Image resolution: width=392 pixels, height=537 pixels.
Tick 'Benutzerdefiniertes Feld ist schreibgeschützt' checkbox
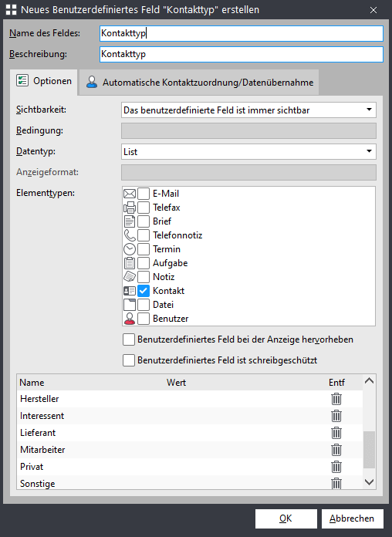click(129, 360)
